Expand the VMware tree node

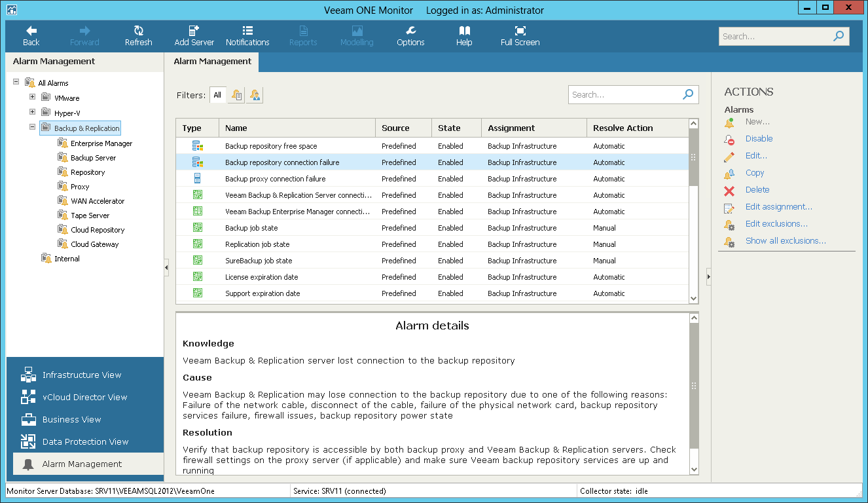coord(33,97)
